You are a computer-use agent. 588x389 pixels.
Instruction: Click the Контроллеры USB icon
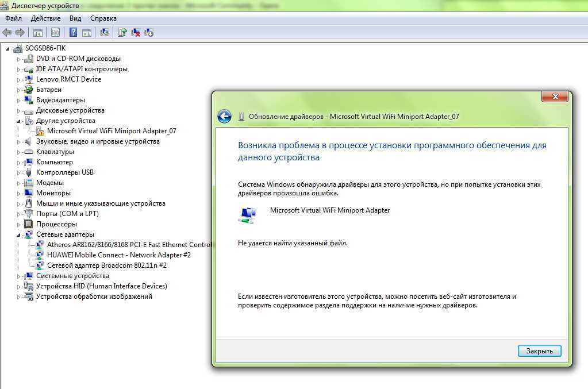[29, 172]
